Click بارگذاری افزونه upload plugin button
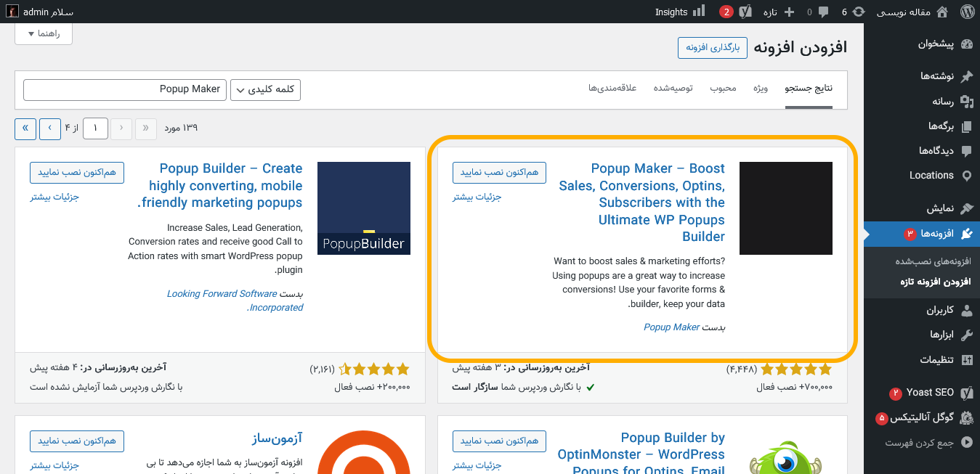Viewport: 980px width, 474px height. [x=713, y=48]
